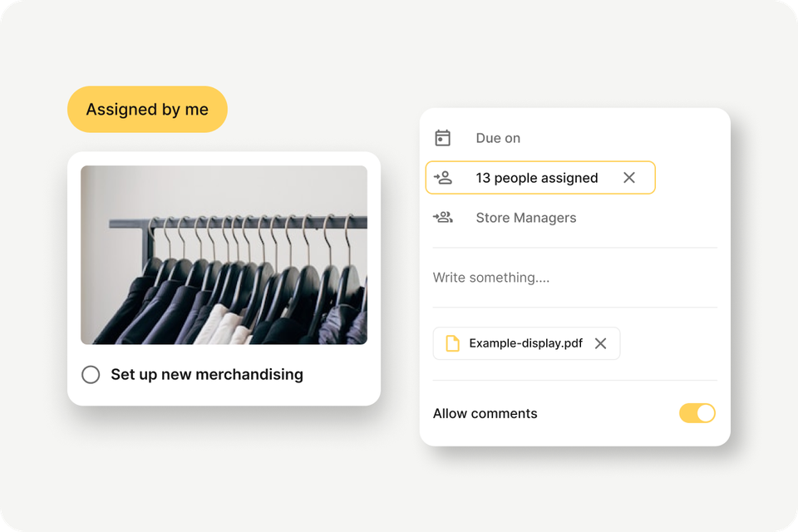The width and height of the screenshot is (798, 532).
Task: Click the calendar icon beside Due on
Action: click(442, 138)
